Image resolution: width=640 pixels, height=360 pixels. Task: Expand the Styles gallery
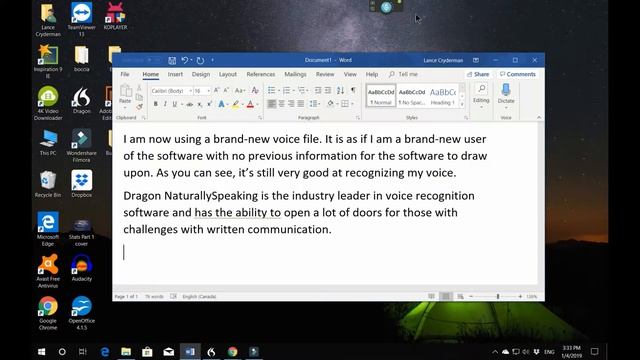462,105
